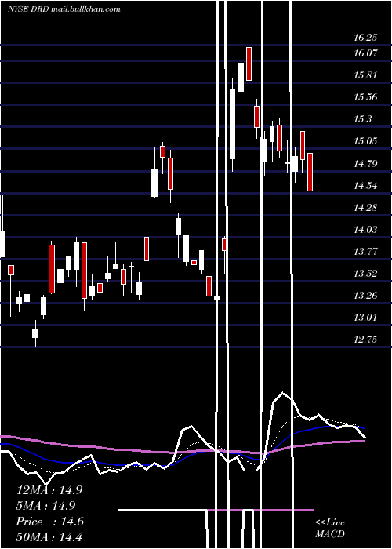Screen dimensions: 392x549
Task: Click the 15.81 price axis label
Action: (365, 75)
